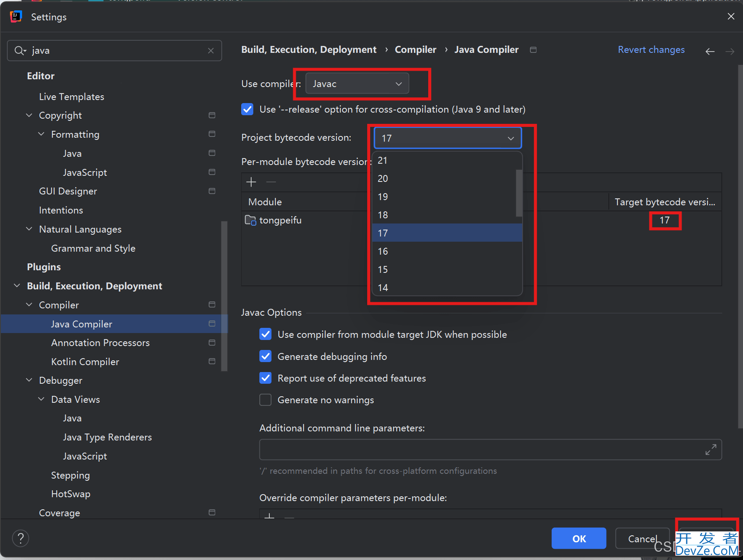Select the Plugins section

click(x=44, y=267)
